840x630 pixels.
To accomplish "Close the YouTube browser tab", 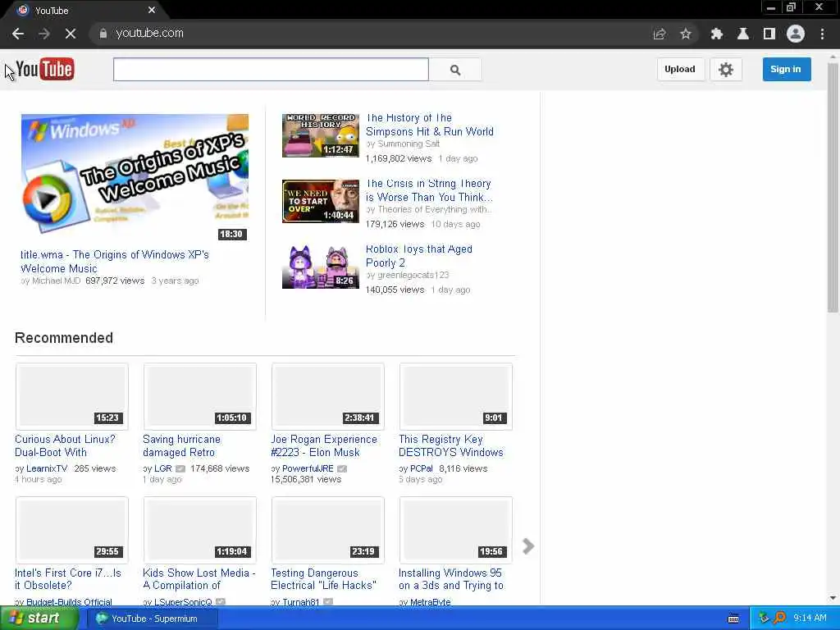I will pos(152,10).
